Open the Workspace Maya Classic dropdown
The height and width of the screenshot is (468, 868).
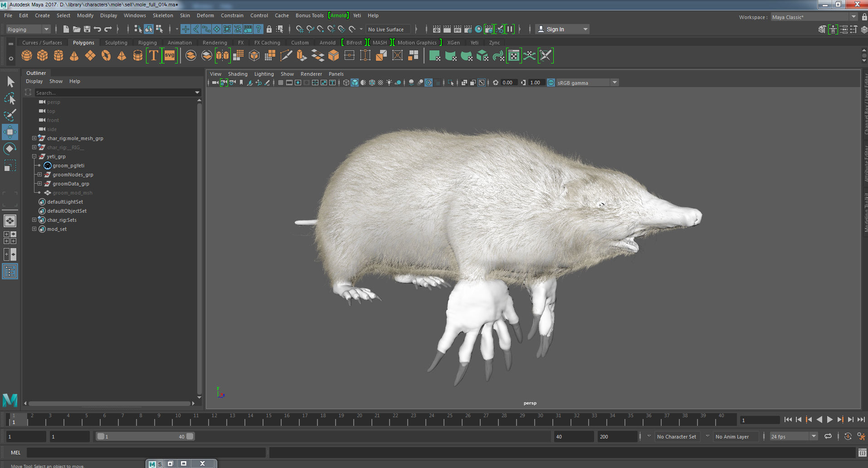(x=814, y=17)
